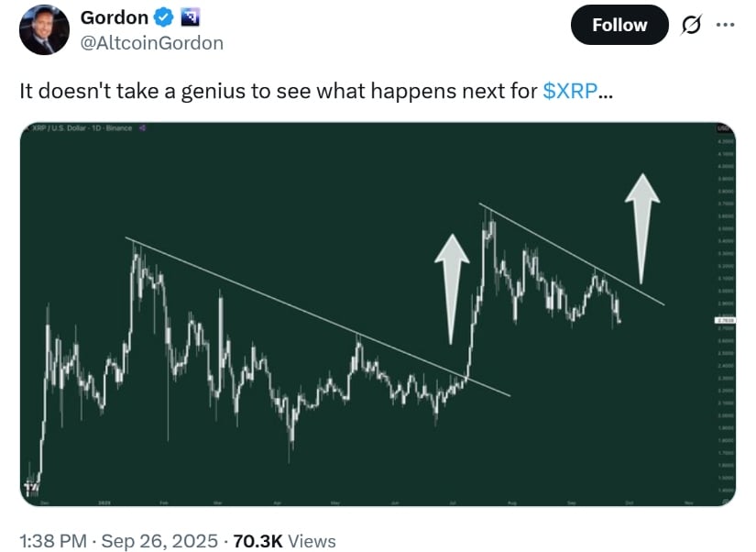Click the Gordon display name
The width and height of the screenshot is (756, 552).
tap(115, 17)
